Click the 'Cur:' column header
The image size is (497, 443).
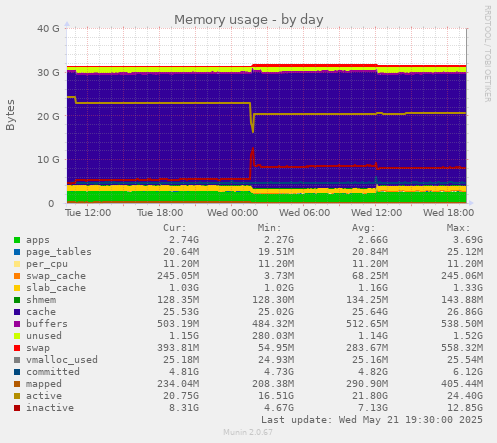point(175,228)
